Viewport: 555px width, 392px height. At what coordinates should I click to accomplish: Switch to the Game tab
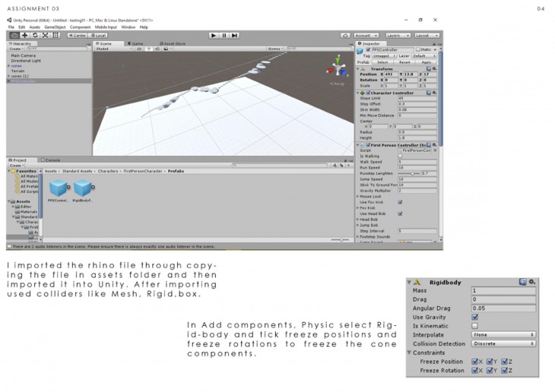pos(137,43)
